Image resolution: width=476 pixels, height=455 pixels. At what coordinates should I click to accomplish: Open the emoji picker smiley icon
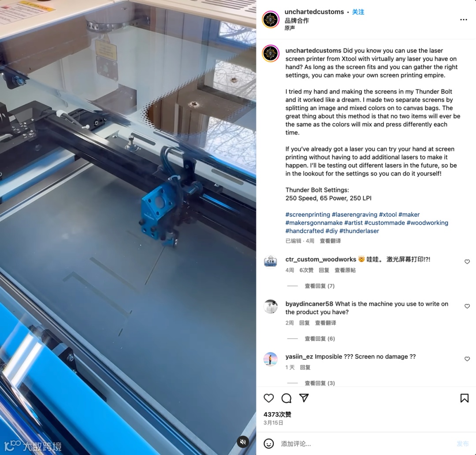269,444
